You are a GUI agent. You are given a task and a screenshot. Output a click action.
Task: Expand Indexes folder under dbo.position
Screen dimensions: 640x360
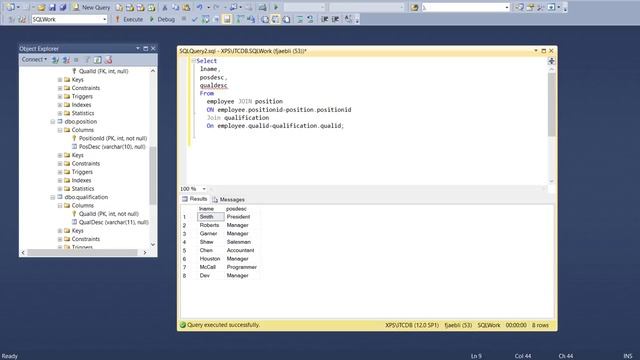click(60, 180)
